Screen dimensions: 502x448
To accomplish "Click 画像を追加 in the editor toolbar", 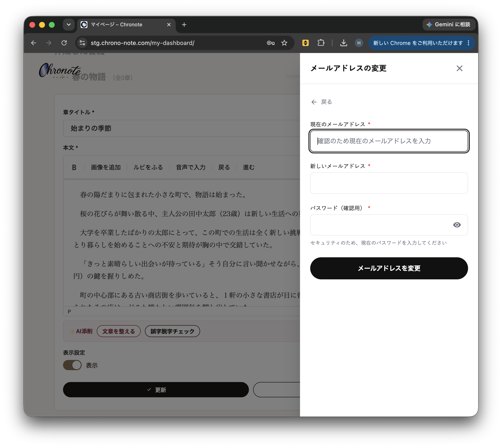I will coord(106,167).
